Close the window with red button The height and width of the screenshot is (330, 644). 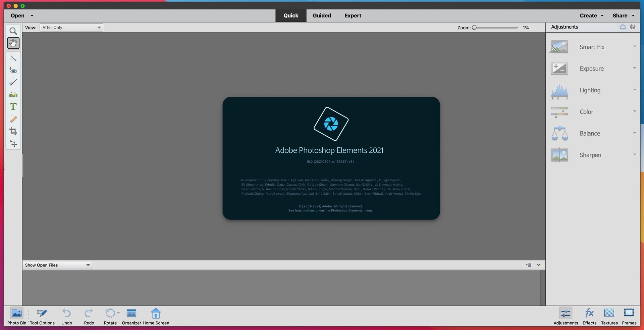[x=9, y=6]
